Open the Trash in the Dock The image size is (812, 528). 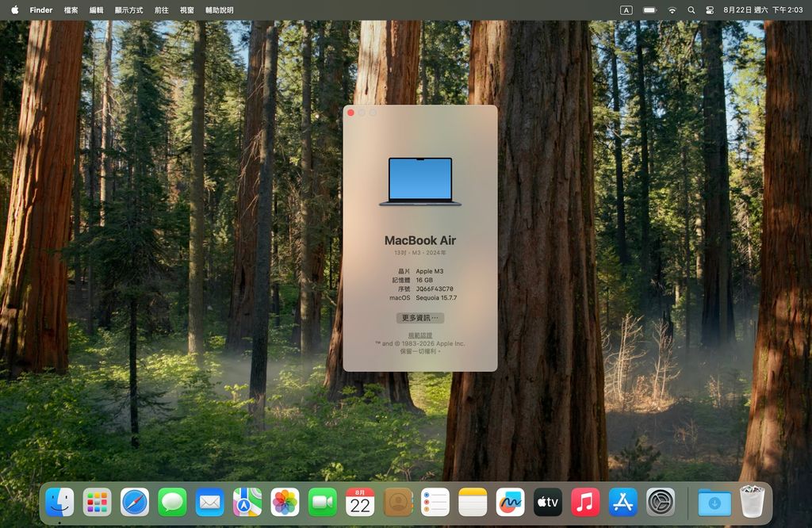[752, 502]
